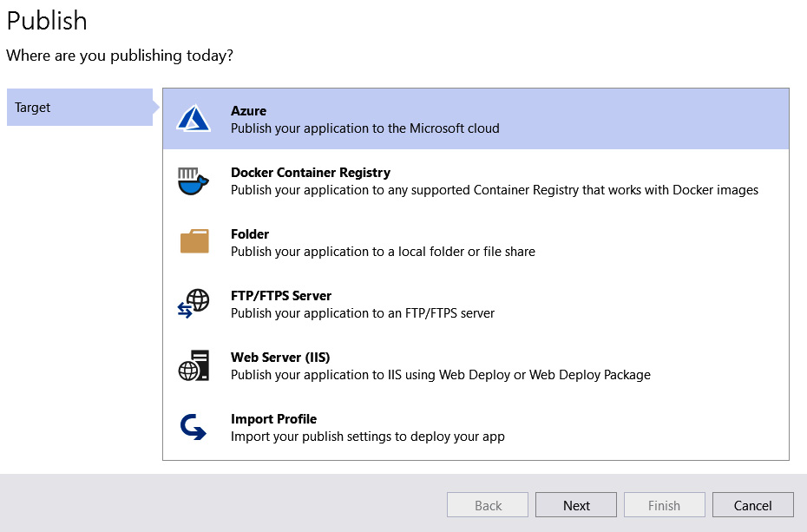Click Next to continue publishing
The image size is (807, 532).
575,504
